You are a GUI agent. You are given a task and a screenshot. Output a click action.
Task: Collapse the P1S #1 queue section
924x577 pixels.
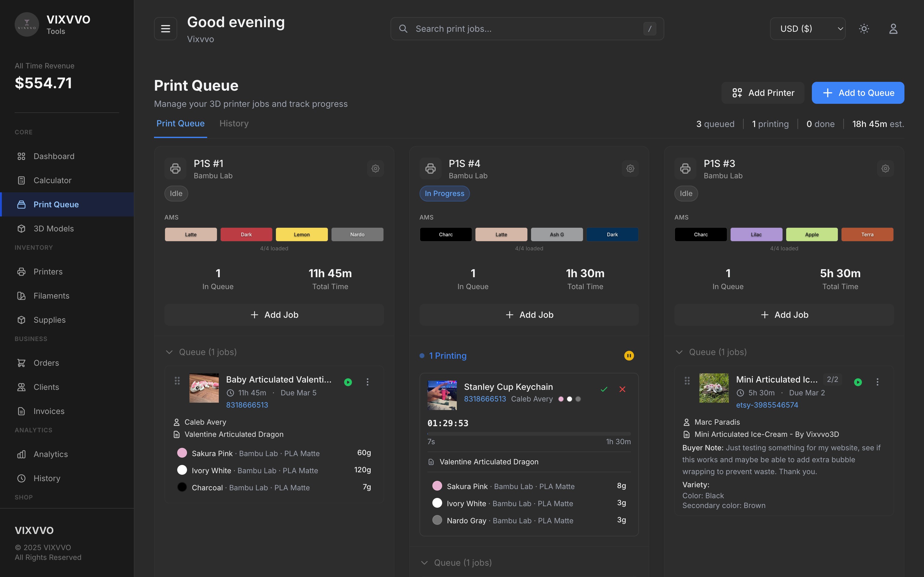point(169,352)
